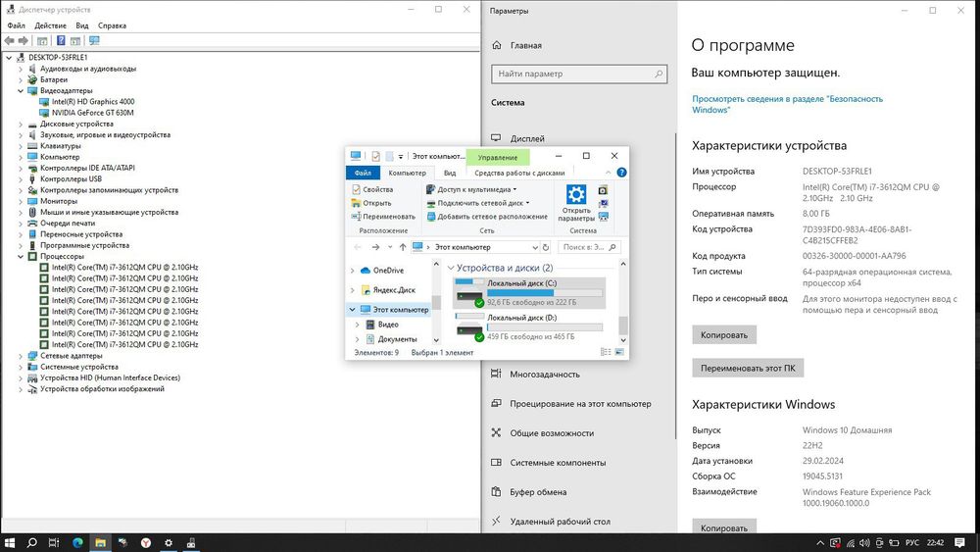
Task: Open Properties in the Explorer ribbon
Action: point(372,189)
